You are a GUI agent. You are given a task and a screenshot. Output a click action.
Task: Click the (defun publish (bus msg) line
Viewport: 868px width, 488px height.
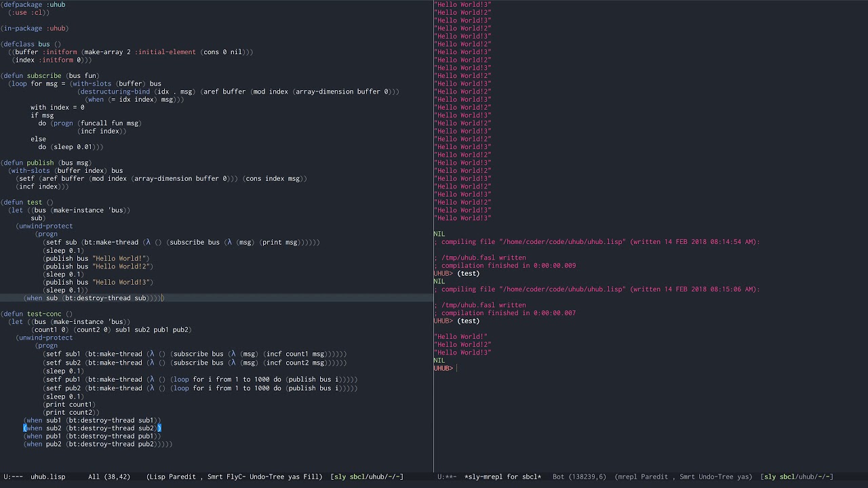46,163
